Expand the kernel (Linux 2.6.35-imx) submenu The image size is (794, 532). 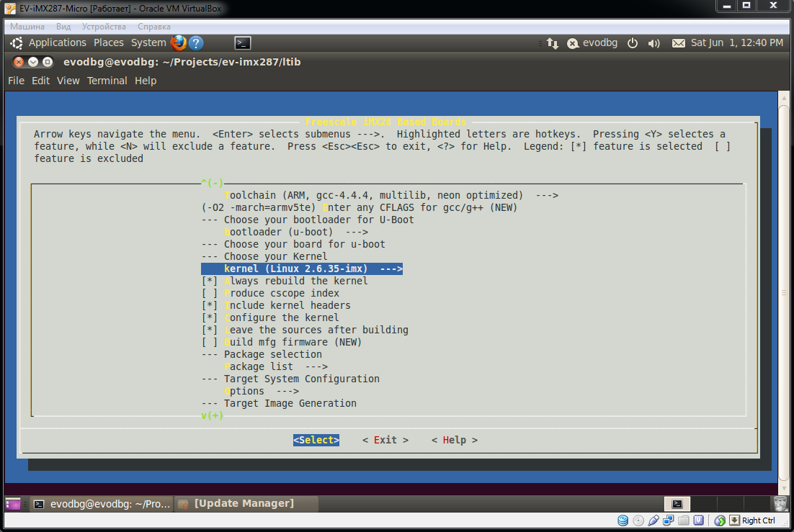pos(302,269)
